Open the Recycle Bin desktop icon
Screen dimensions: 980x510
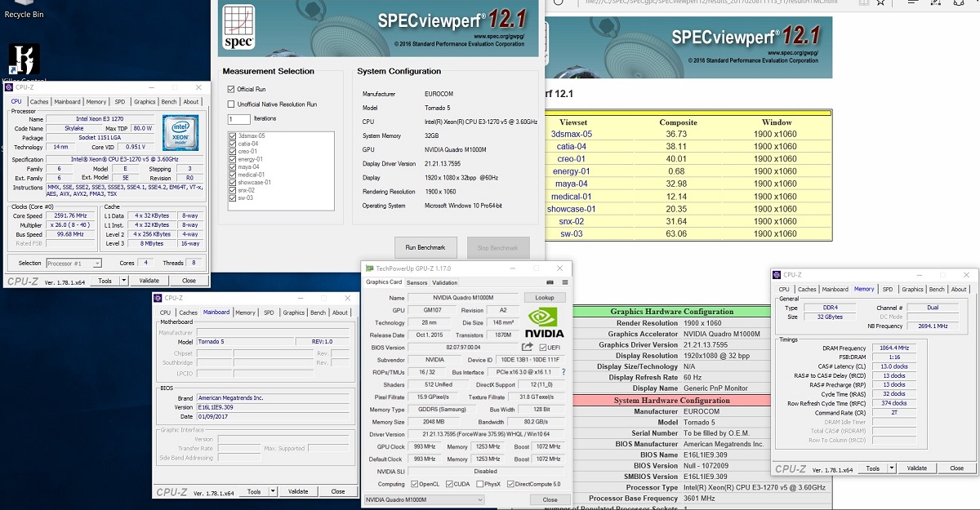[x=23, y=10]
